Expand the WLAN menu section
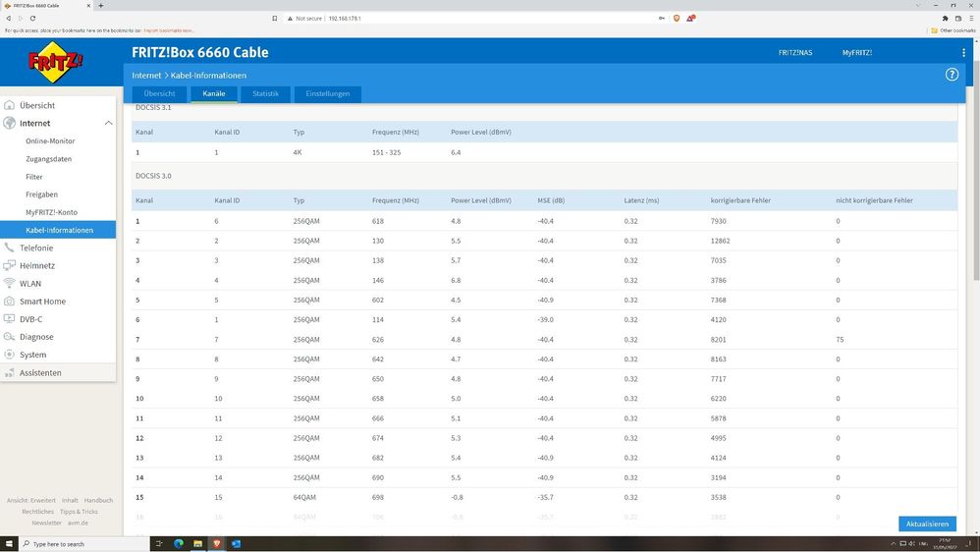Screen dimensions: 980x552 30,283
